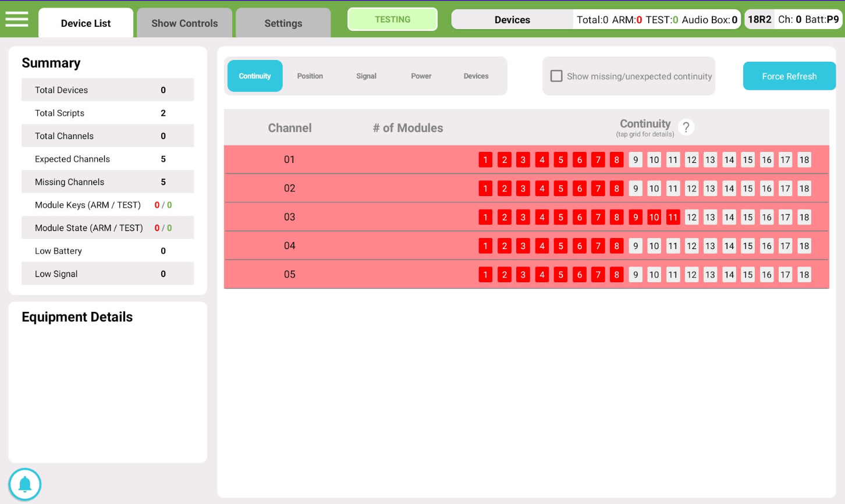Click the Devices status button

pyautogui.click(x=512, y=20)
